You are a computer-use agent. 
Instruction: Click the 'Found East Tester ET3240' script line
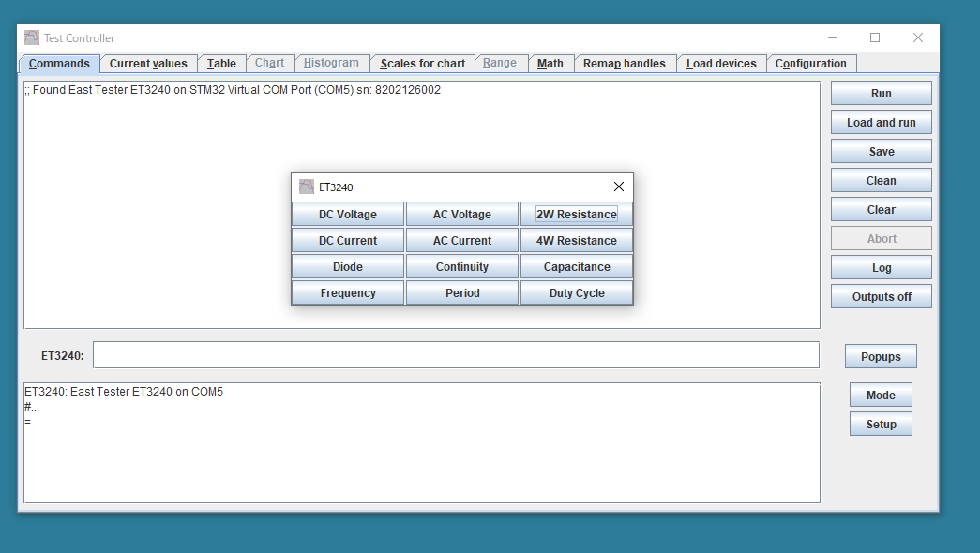233,90
